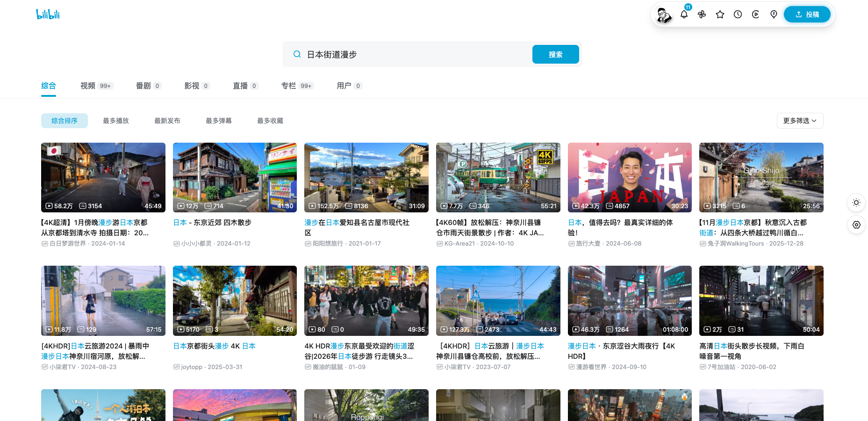
Task: Click the bilibili logo
Action: (x=48, y=14)
